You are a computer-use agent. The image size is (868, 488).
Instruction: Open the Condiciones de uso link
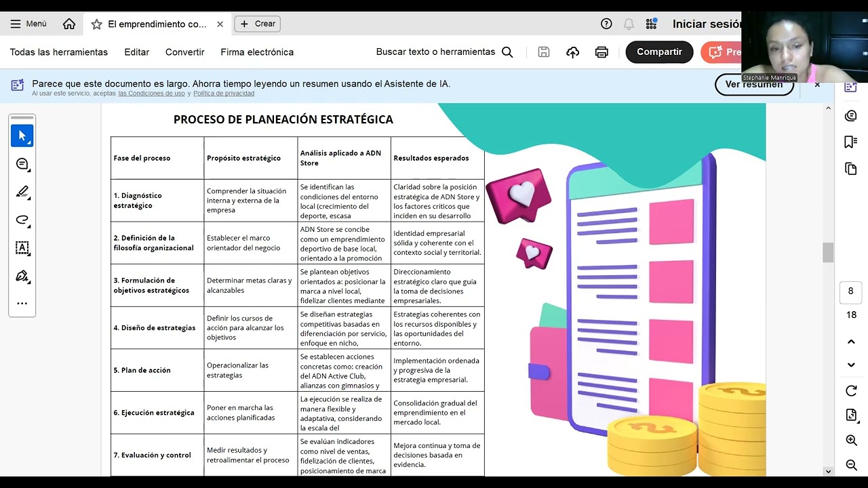[151, 94]
